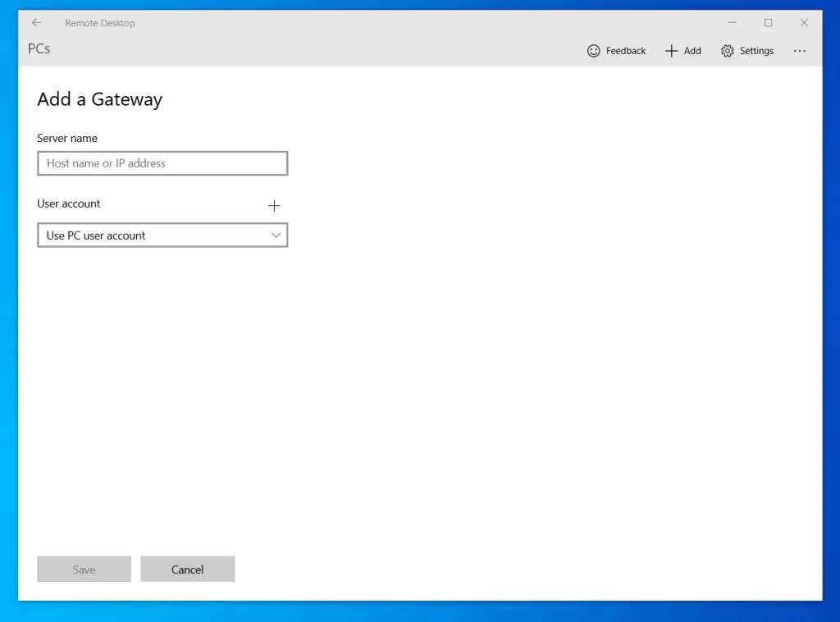Click the ellipsis (See more) icon
840x622 pixels.
tap(800, 51)
